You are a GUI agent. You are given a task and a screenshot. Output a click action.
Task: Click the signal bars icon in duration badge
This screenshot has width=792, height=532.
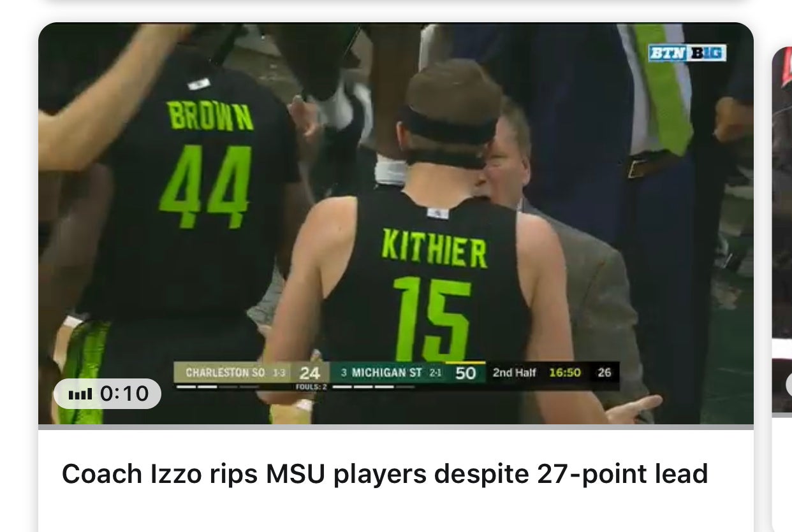pyautogui.click(x=80, y=394)
